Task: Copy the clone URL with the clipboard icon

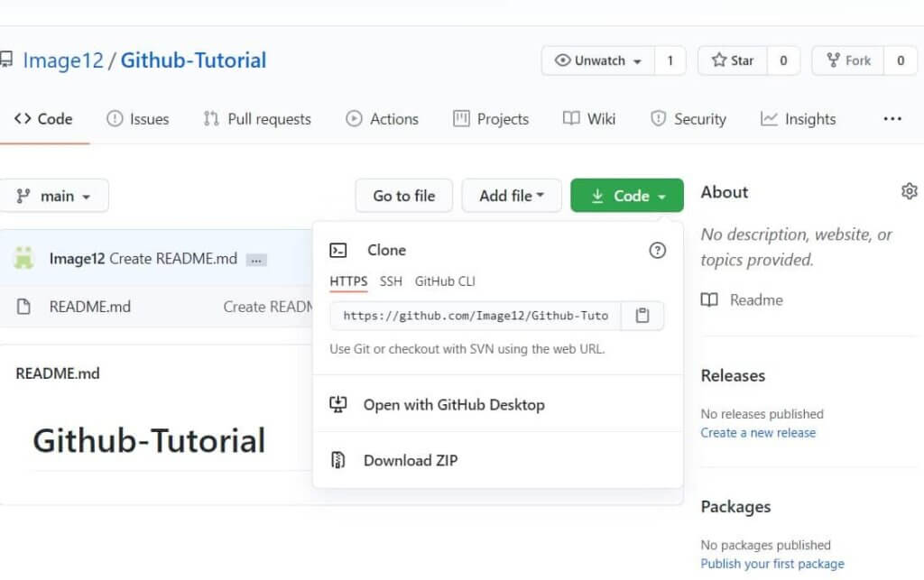Action: 642,316
